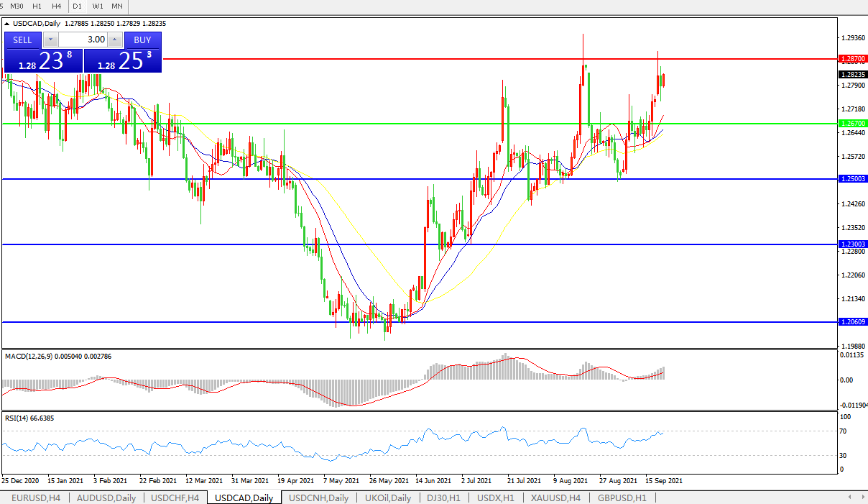The width and height of the screenshot is (868, 504).
Task: Select the H4 timeframe
Action: coord(57,6)
